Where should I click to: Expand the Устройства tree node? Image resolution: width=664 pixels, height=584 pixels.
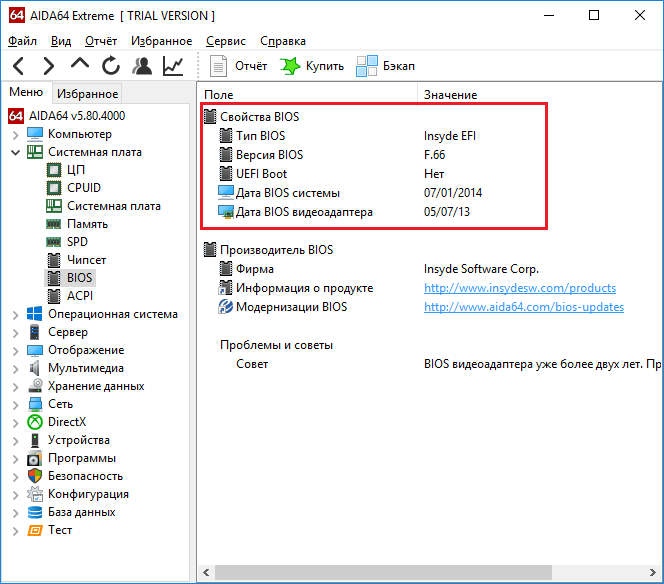pos(16,441)
